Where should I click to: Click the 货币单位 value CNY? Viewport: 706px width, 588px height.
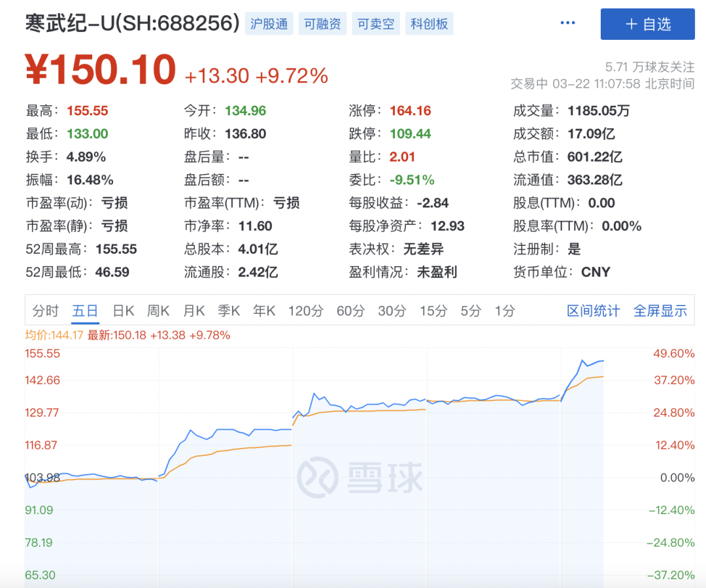(x=596, y=272)
